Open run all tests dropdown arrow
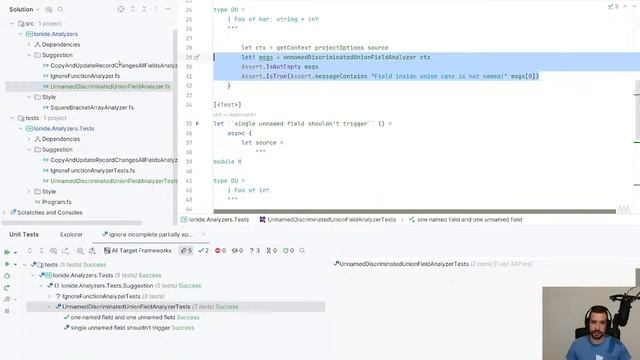Screen dimensions: 640x360 point(16,252)
